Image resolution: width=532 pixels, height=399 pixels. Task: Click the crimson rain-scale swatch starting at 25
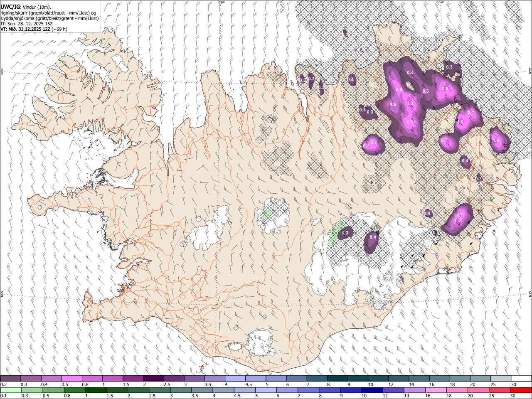point(500,390)
